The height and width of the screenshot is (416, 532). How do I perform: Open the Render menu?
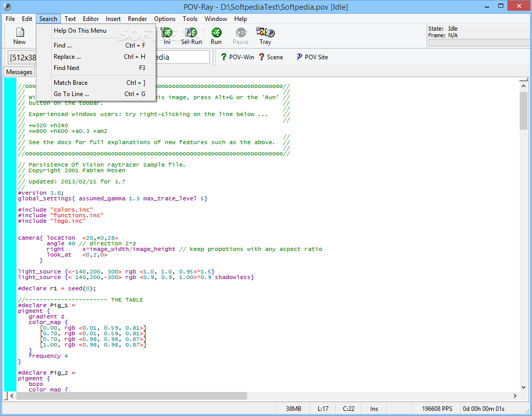(x=138, y=18)
